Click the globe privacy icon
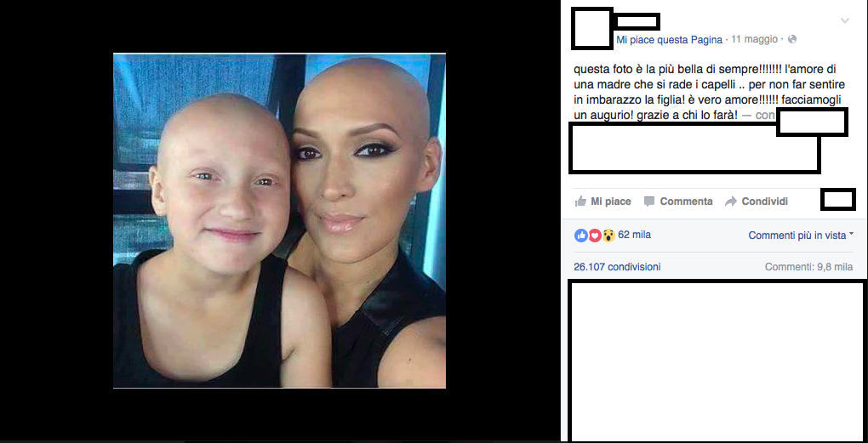 point(791,39)
